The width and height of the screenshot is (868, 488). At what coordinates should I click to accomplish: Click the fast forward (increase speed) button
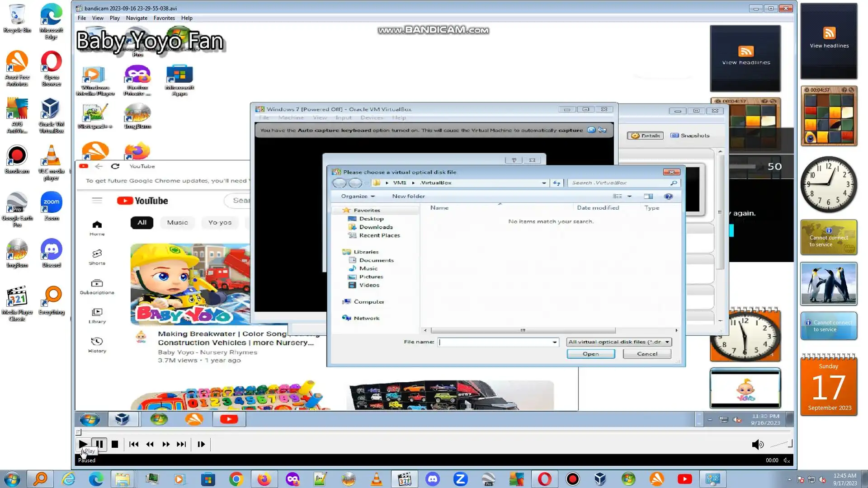pos(166,444)
